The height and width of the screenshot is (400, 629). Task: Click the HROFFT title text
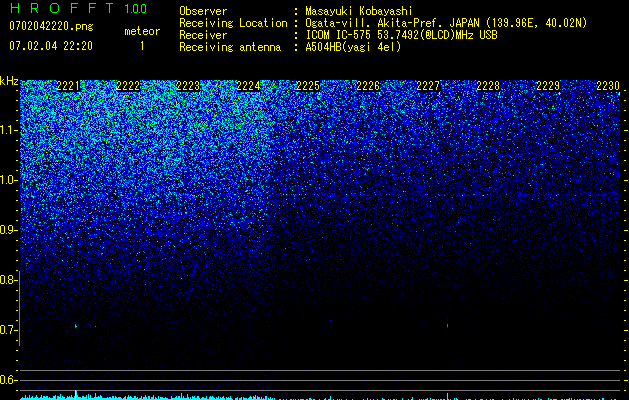click(62, 8)
